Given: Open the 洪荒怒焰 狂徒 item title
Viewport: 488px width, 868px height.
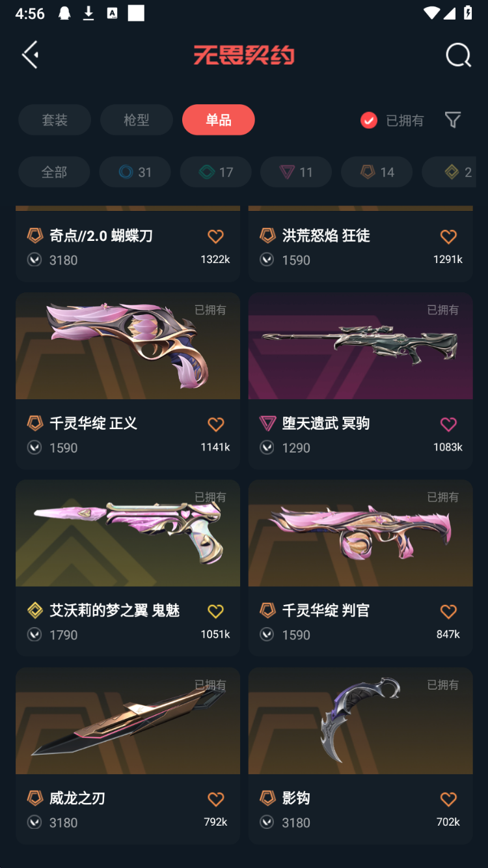Looking at the screenshot, I should point(326,236).
